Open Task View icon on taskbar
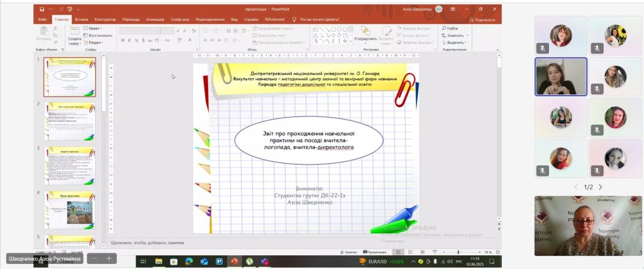The height and width of the screenshot is (269, 644). point(143,261)
